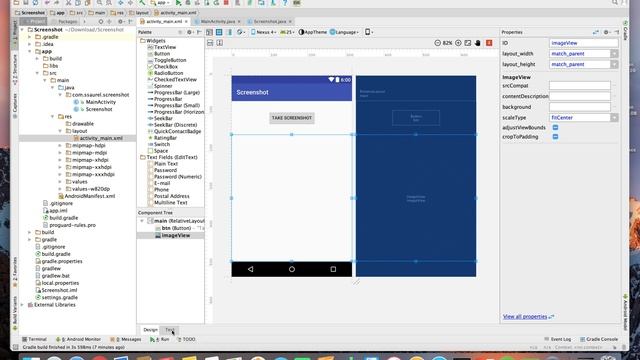Switch to Screenshot.java editor tab
The width and height of the screenshot is (640, 360).
click(269, 21)
